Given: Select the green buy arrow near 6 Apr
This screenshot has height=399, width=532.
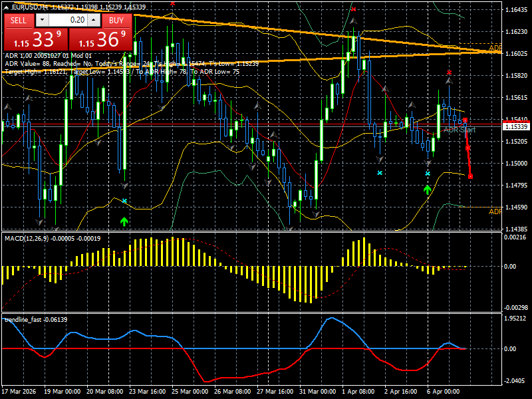Looking at the screenshot, I should [428, 190].
